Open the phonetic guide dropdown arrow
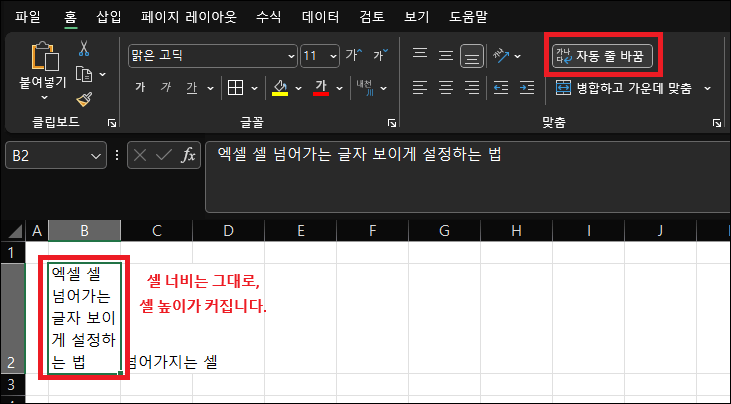 (x=384, y=88)
